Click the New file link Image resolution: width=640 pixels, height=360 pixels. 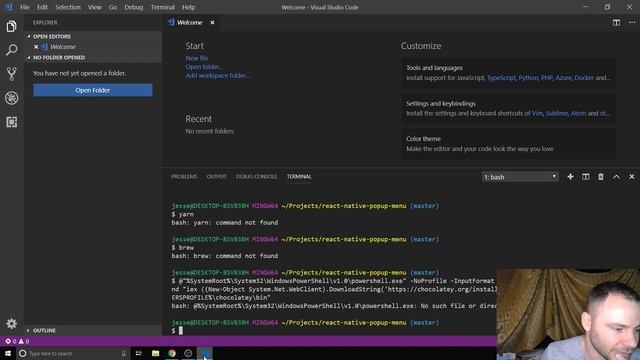click(x=197, y=58)
